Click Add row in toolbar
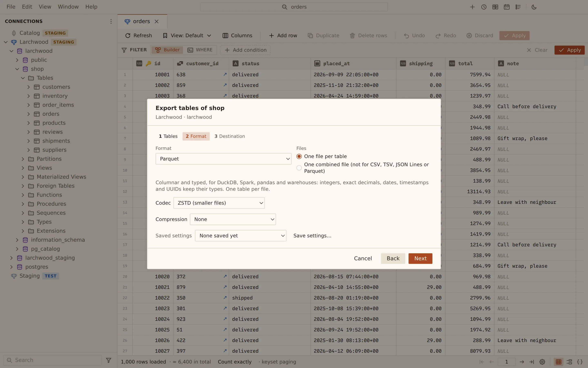Screen dimensions: 588x368 click(283, 36)
